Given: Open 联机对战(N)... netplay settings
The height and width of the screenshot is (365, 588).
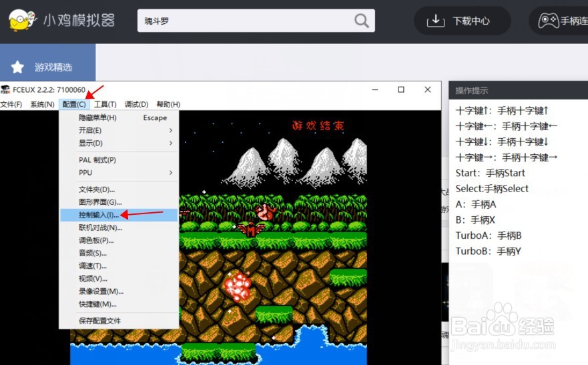Looking at the screenshot, I should 119,228.
